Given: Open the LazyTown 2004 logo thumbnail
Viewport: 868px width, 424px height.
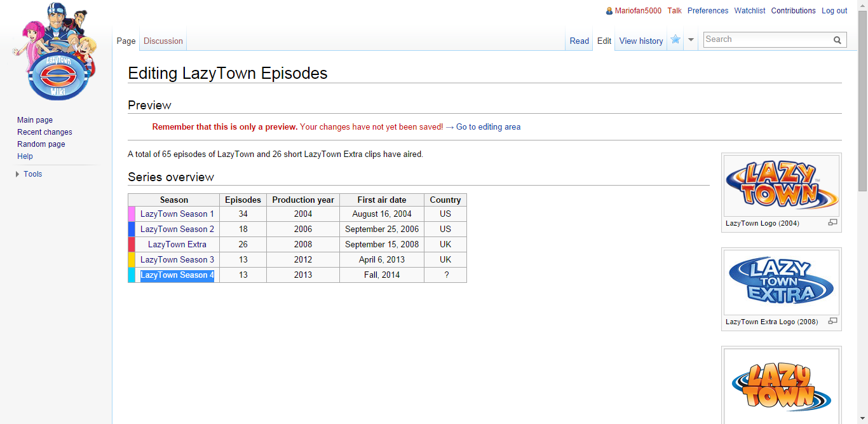Looking at the screenshot, I should tap(782, 186).
